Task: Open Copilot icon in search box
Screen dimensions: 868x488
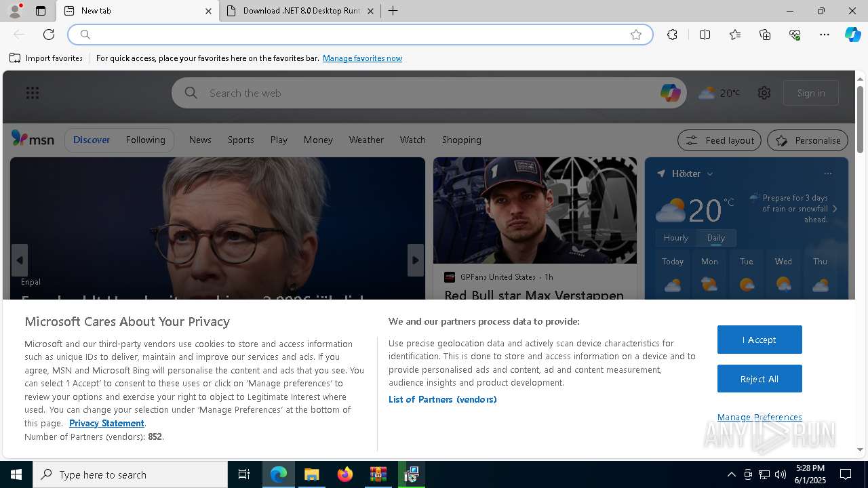Action: click(670, 93)
